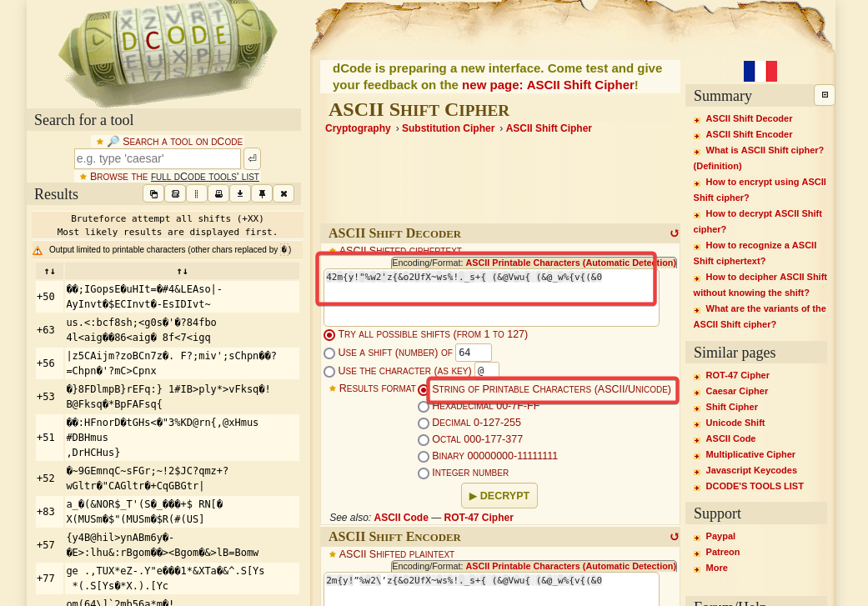Open Paypal support link
Viewport: 868px width, 606px height.
tap(720, 536)
